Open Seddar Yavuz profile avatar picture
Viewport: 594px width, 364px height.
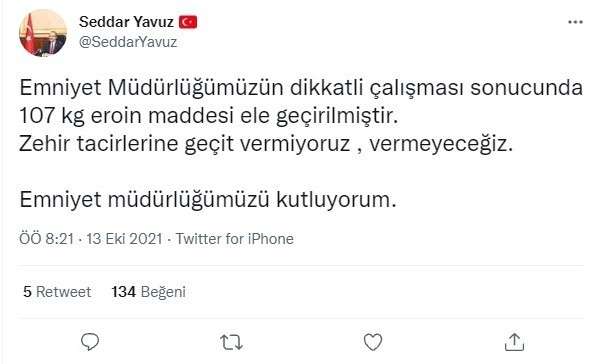click(x=42, y=33)
